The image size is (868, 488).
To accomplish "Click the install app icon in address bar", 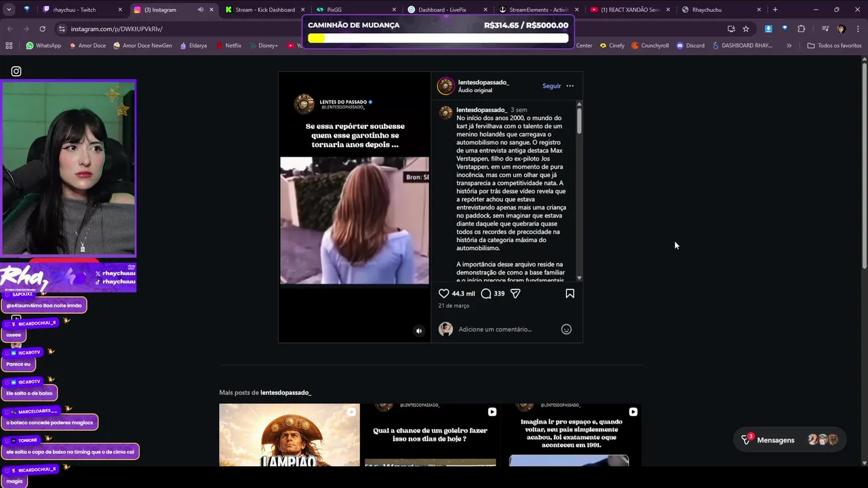I will pos(731,28).
